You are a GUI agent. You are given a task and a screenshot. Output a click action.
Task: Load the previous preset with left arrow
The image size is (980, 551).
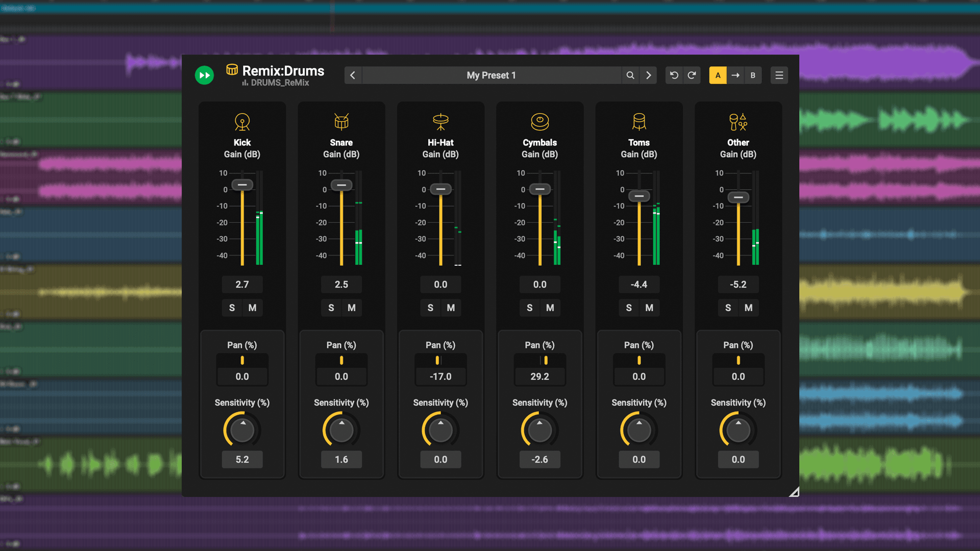pyautogui.click(x=353, y=75)
